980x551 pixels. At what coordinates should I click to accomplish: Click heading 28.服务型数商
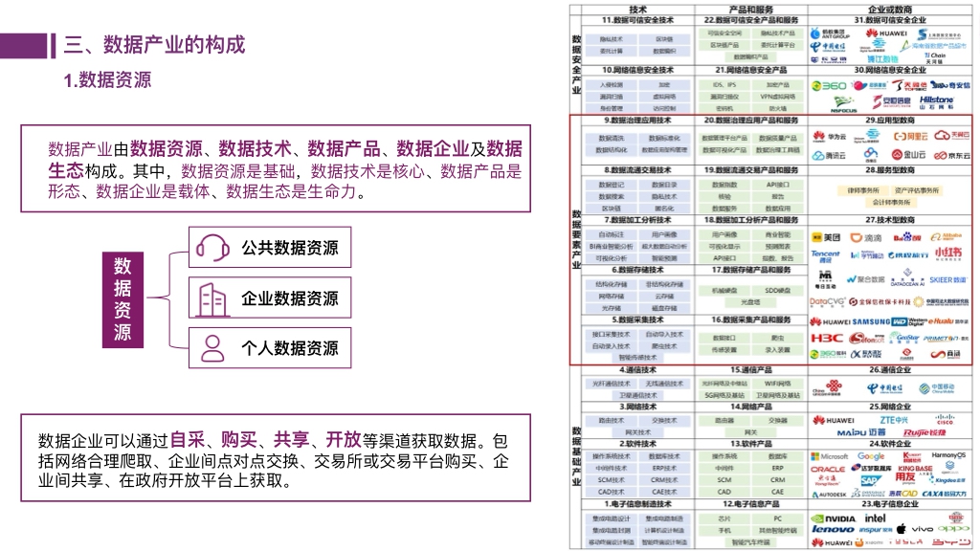point(890,170)
